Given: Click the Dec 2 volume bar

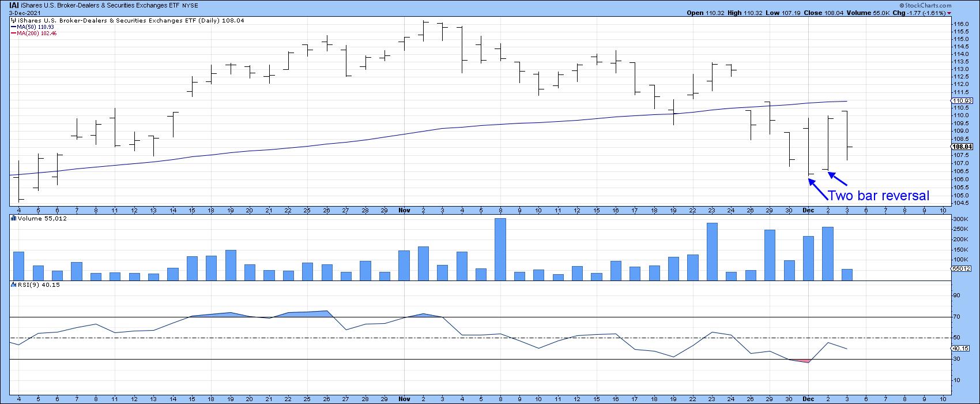Looking at the screenshot, I should pos(828,253).
